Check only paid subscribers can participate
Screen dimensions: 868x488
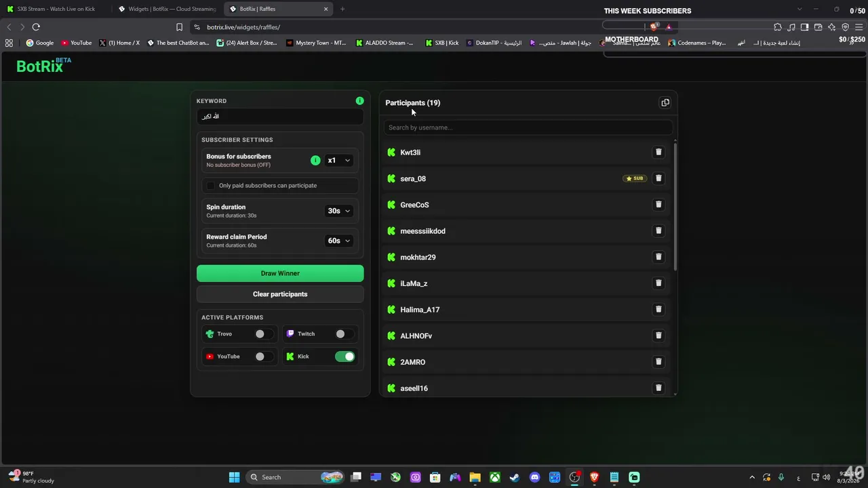click(211, 186)
